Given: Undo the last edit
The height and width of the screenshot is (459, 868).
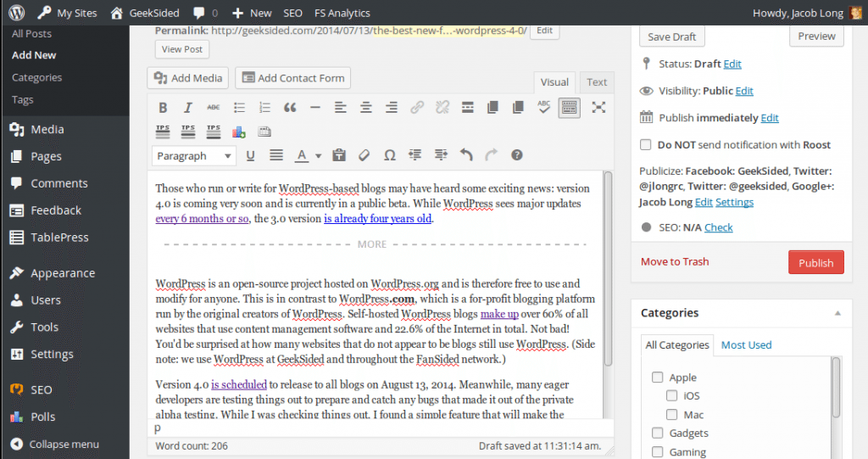Looking at the screenshot, I should (x=466, y=155).
